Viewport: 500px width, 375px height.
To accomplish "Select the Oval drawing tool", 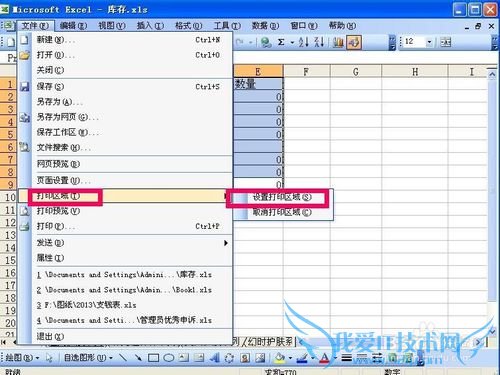I will 169,358.
